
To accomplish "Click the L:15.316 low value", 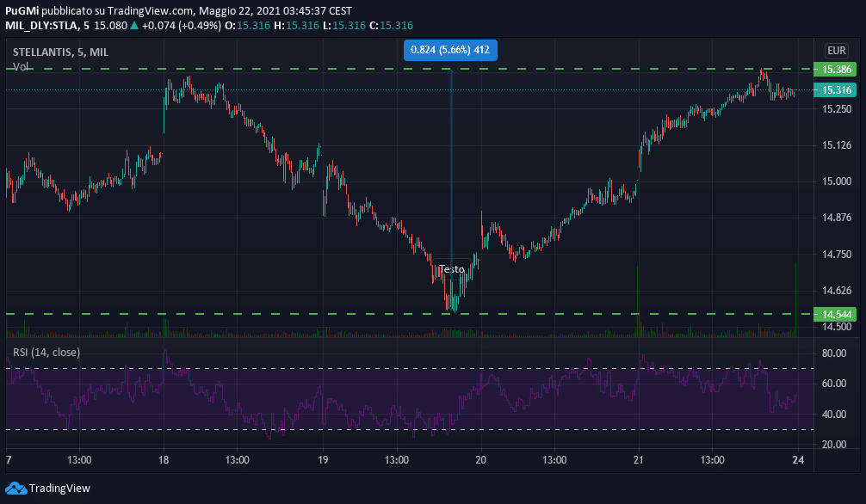I will click(344, 26).
